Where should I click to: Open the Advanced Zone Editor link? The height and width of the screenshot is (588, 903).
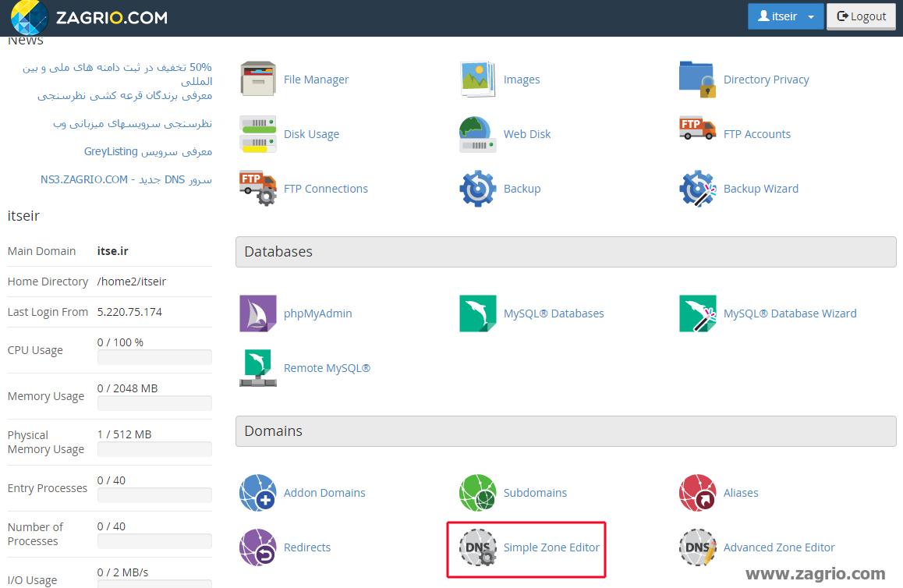coord(779,547)
